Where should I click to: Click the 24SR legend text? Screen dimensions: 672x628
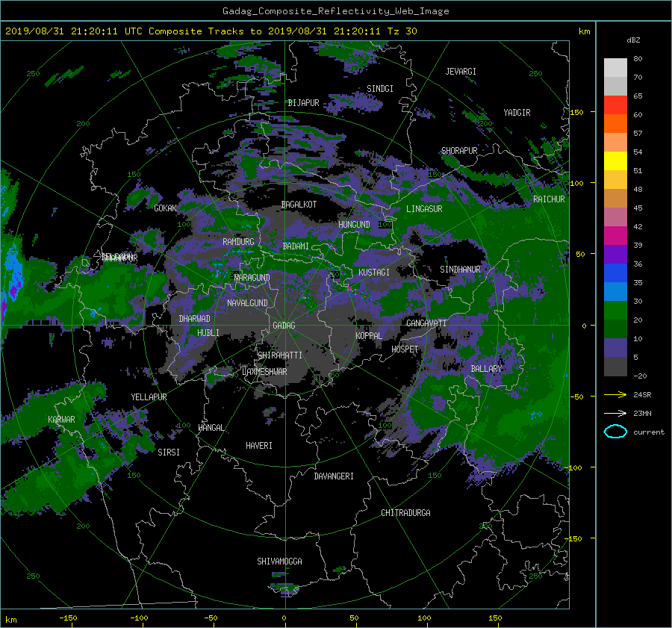click(x=642, y=395)
